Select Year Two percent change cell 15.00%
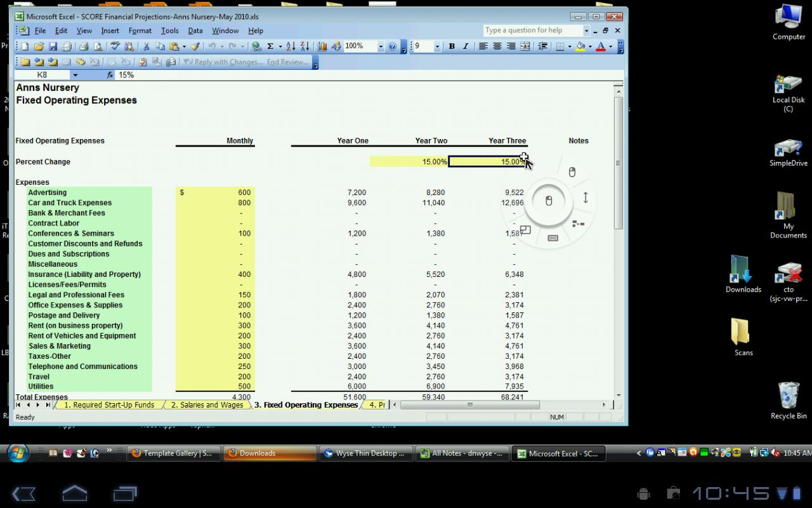Image resolution: width=812 pixels, height=508 pixels. (409, 162)
